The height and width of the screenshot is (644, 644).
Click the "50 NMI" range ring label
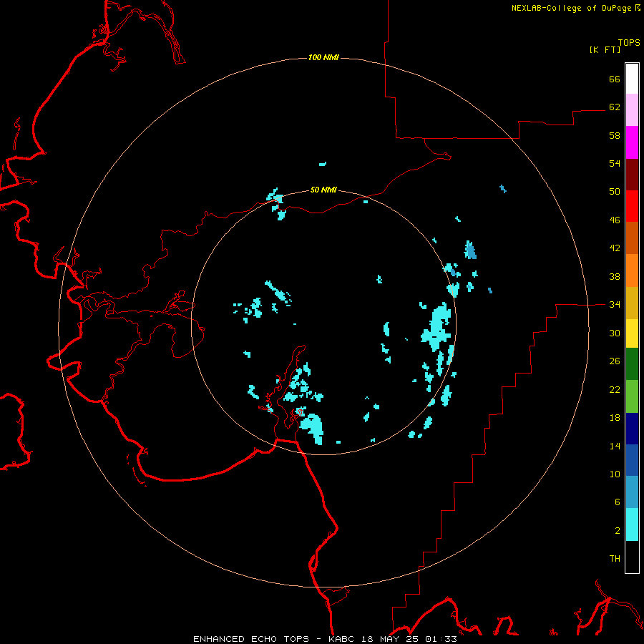[x=323, y=190]
